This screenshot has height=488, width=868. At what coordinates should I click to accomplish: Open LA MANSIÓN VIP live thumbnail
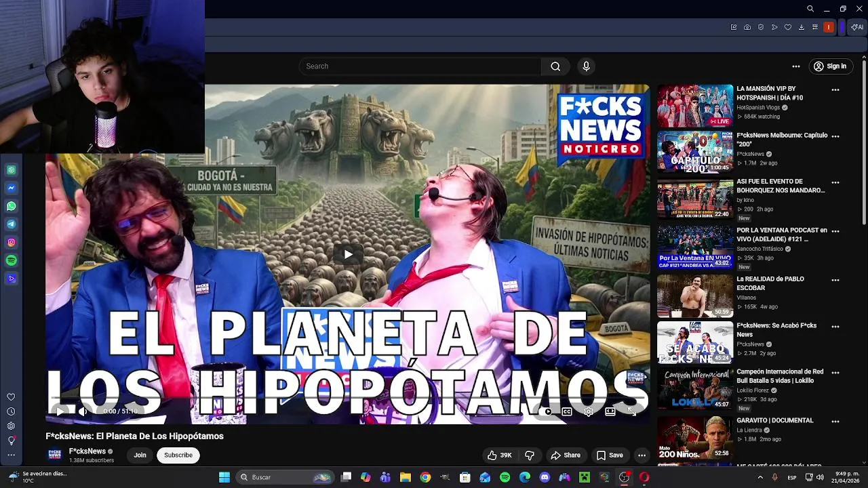coord(695,106)
